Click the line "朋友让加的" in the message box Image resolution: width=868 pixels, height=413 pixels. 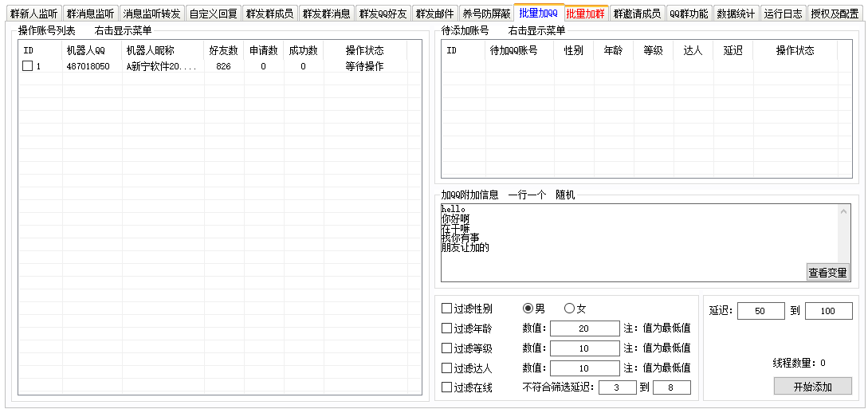click(x=465, y=248)
